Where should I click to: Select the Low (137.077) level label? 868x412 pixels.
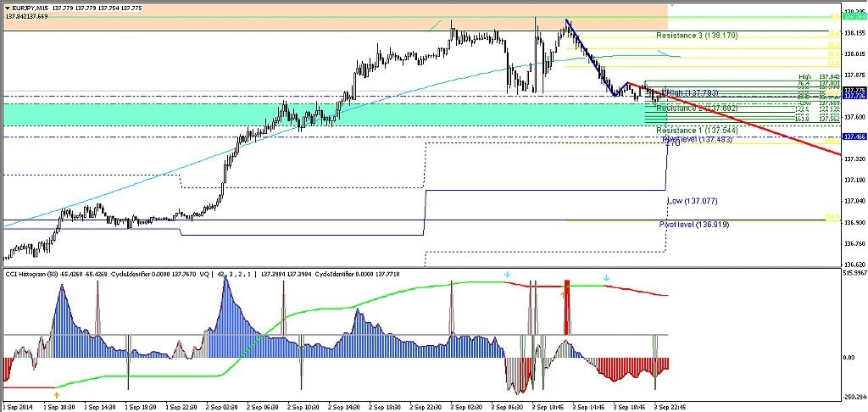692,201
